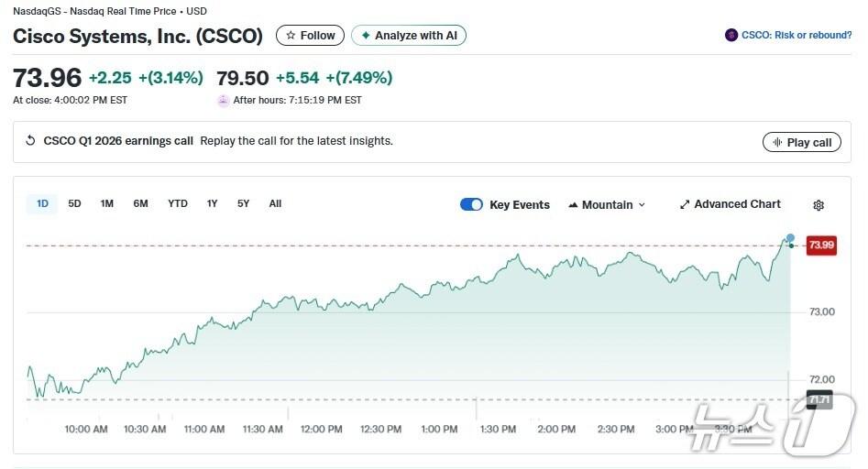Switch to the 5D time range
868x469 pixels.
click(74, 204)
